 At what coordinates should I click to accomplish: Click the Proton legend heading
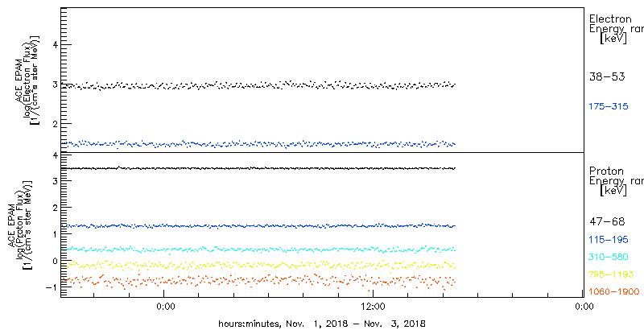click(606, 171)
